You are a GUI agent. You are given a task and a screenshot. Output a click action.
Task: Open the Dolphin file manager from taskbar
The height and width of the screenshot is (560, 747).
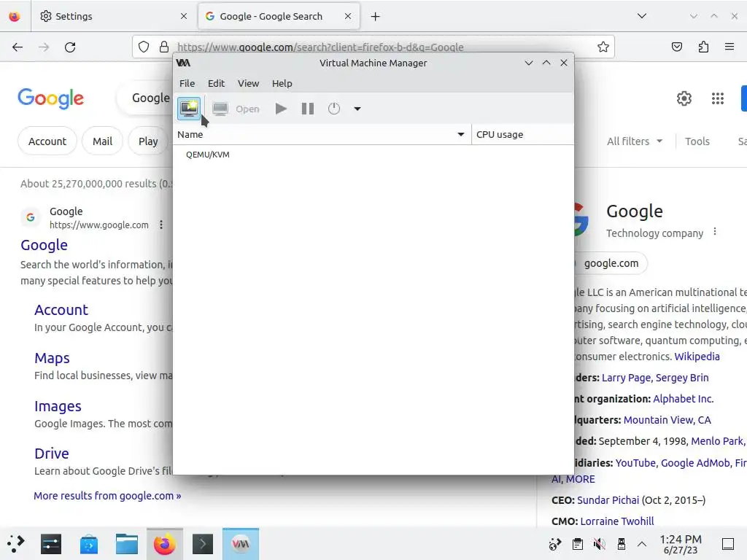point(127,544)
